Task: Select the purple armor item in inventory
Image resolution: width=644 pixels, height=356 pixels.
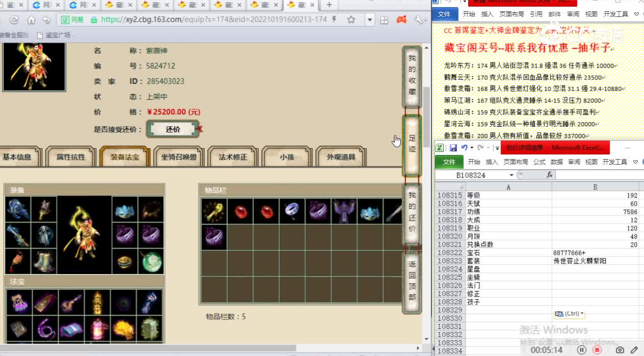Action: coord(344,211)
